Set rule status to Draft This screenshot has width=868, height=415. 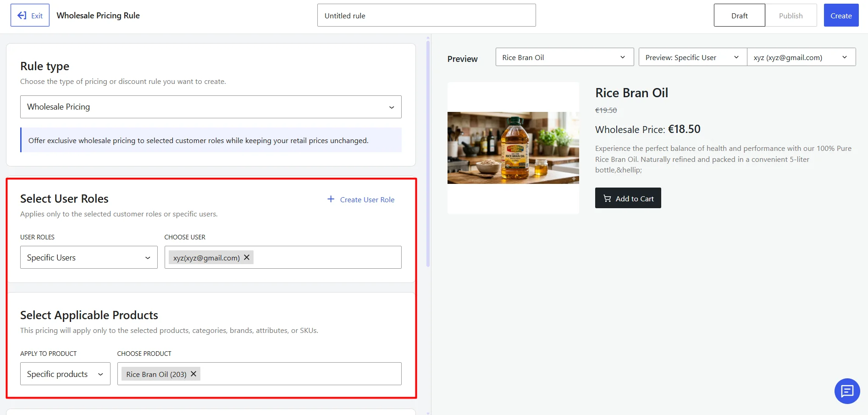(x=739, y=15)
